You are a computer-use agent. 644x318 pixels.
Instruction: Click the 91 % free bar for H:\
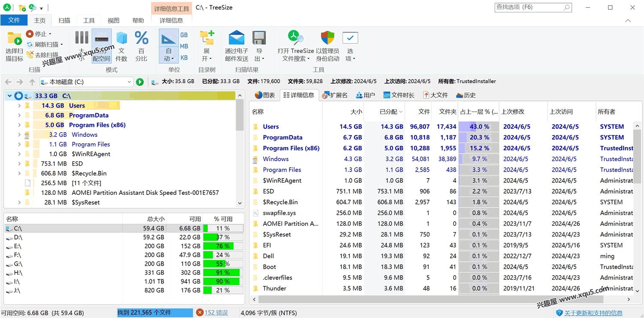point(223,273)
